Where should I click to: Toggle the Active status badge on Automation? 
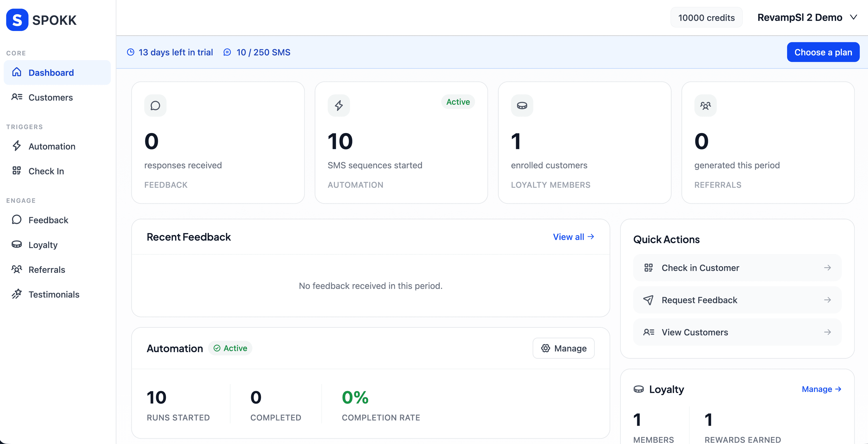click(230, 348)
